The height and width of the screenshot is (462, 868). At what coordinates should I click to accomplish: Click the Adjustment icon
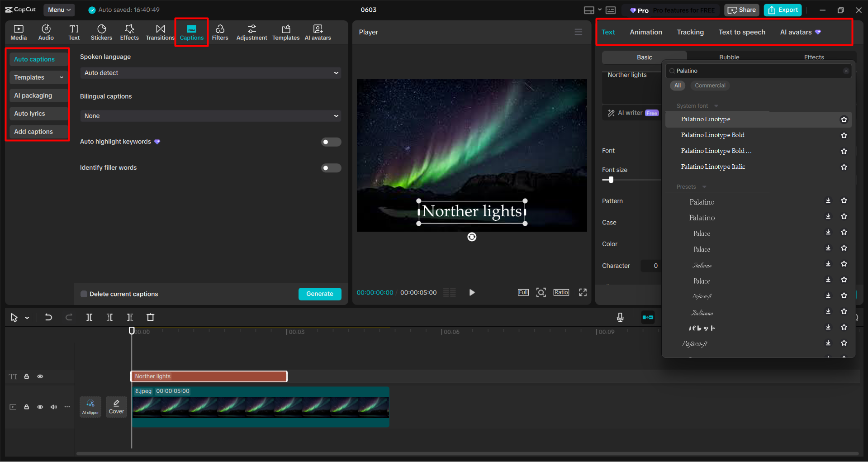[251, 32]
